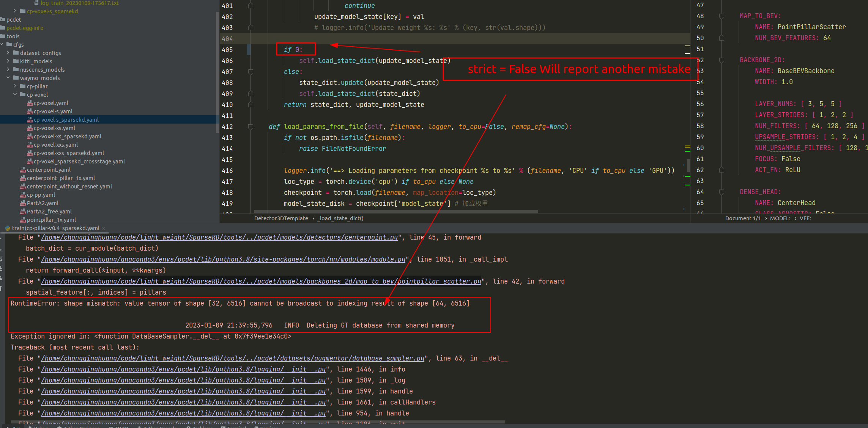
Task: Click the PartA2.yaml file icon
Action: click(x=23, y=203)
